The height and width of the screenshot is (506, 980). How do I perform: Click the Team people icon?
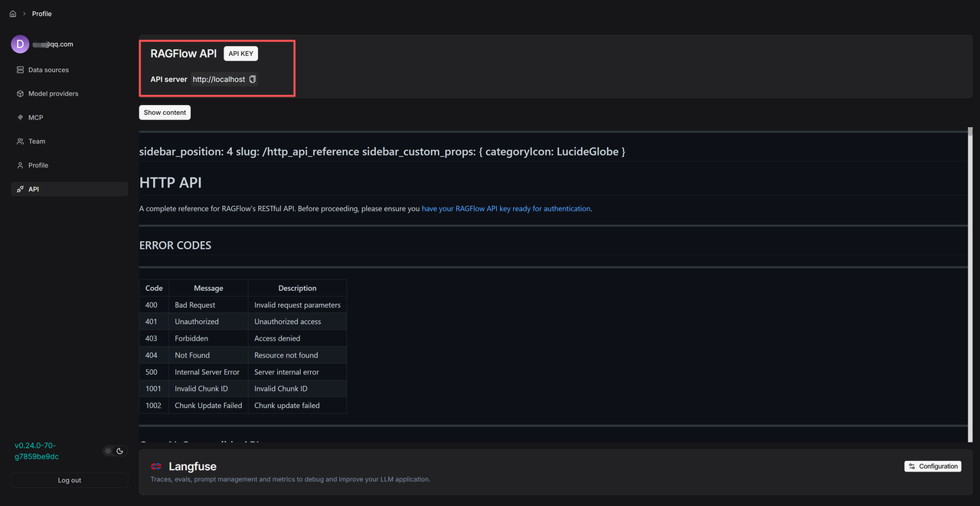pyautogui.click(x=20, y=142)
